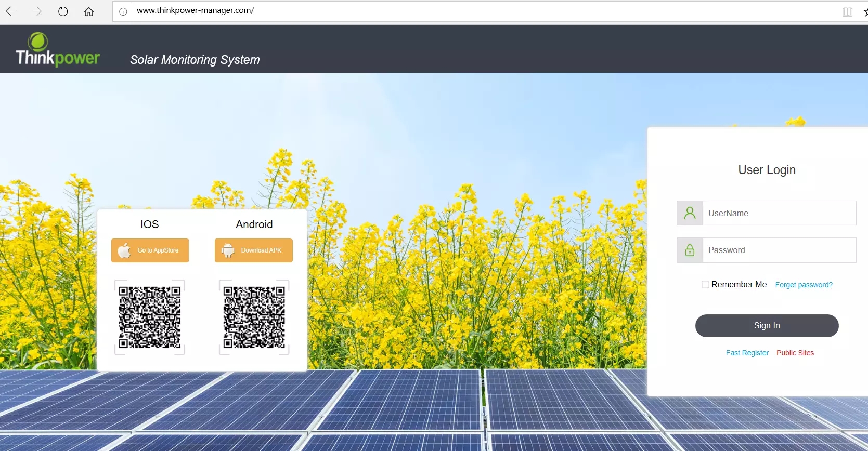
Task: Go to browser home page icon
Action: point(89,11)
